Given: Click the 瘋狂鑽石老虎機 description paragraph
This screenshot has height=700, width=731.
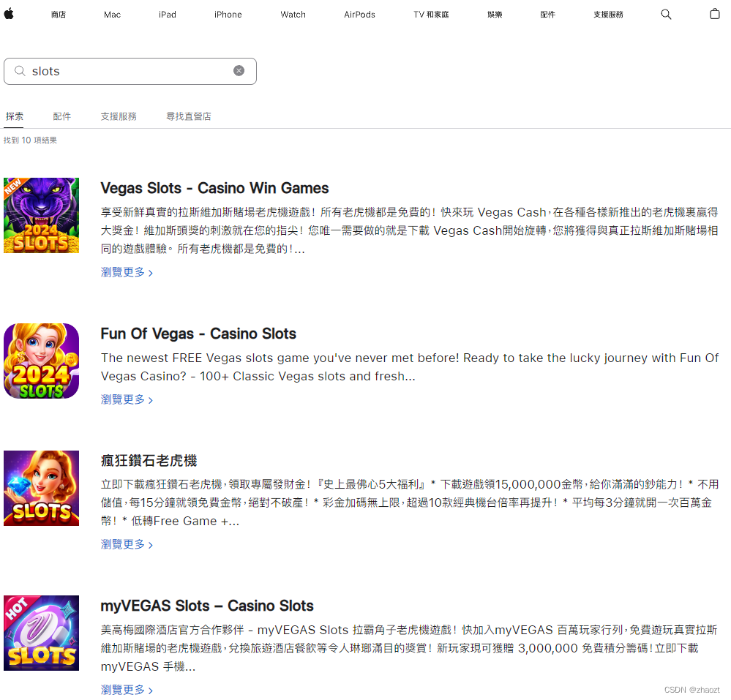Looking at the screenshot, I should pyautogui.click(x=410, y=503).
